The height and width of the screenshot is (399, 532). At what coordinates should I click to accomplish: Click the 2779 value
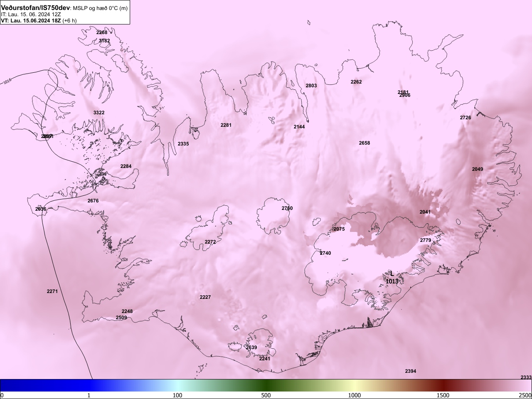click(x=426, y=240)
